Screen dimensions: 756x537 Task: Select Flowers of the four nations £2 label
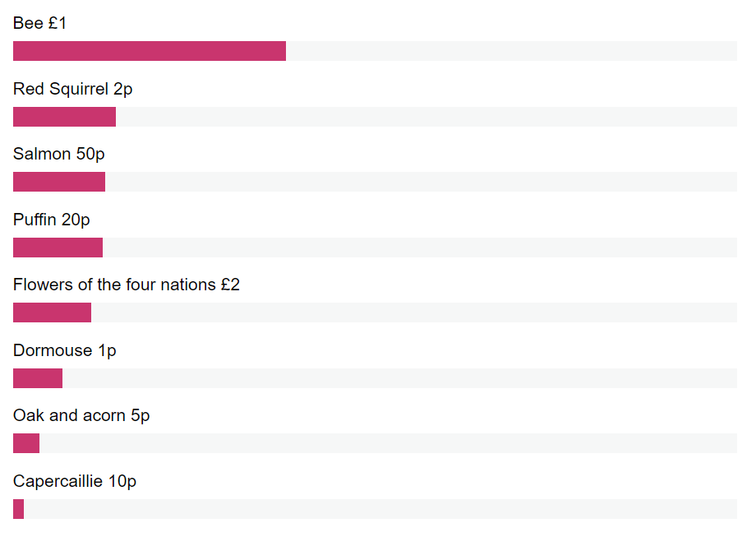[127, 285]
